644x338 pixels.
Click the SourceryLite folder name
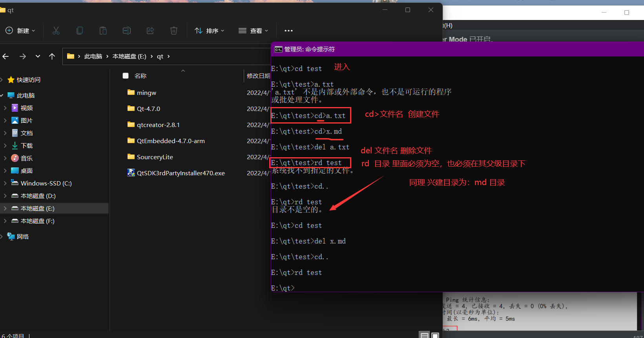pyautogui.click(x=155, y=157)
